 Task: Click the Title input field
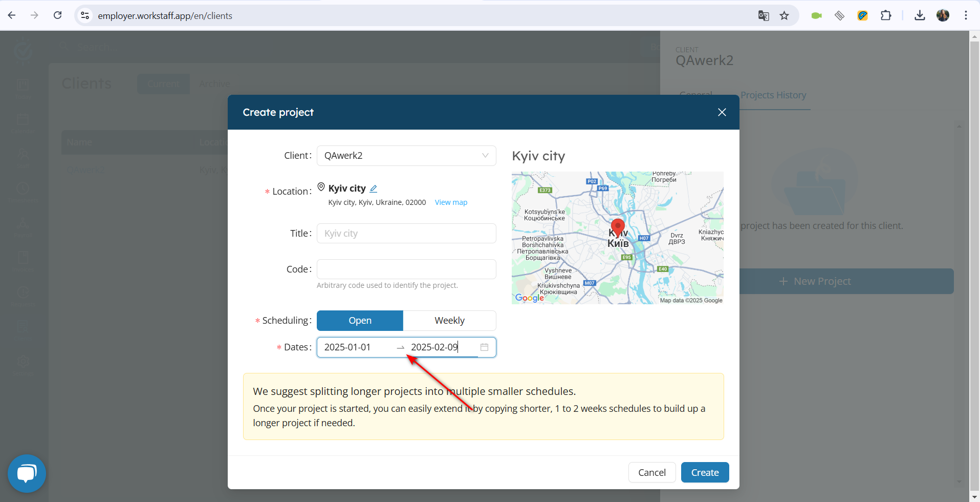(x=406, y=234)
